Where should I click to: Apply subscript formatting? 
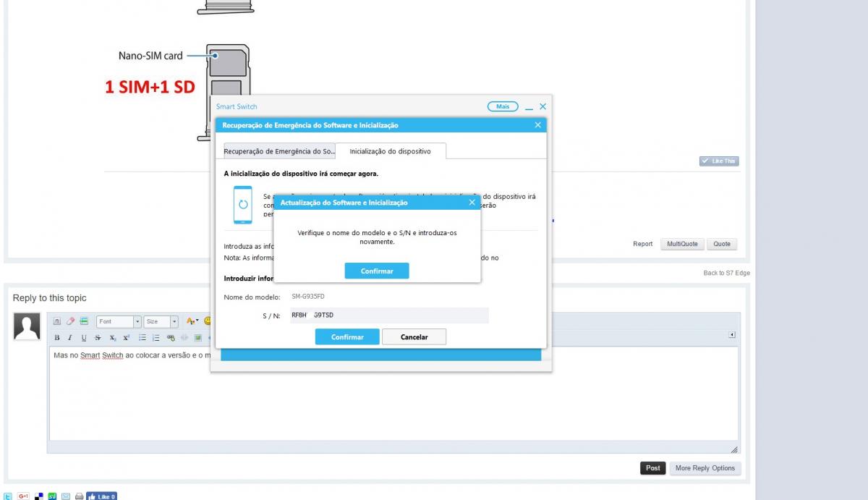point(113,338)
